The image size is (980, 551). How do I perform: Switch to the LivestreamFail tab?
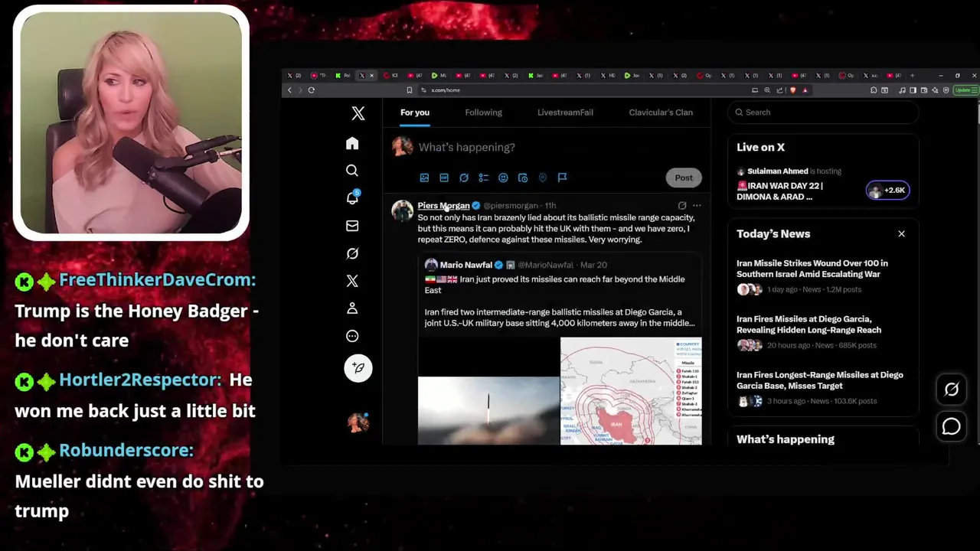pos(565,112)
